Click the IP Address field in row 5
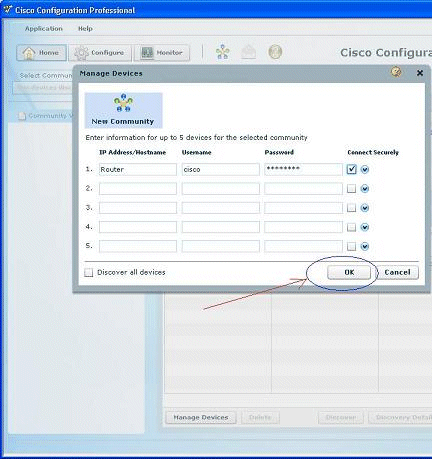 (138, 246)
